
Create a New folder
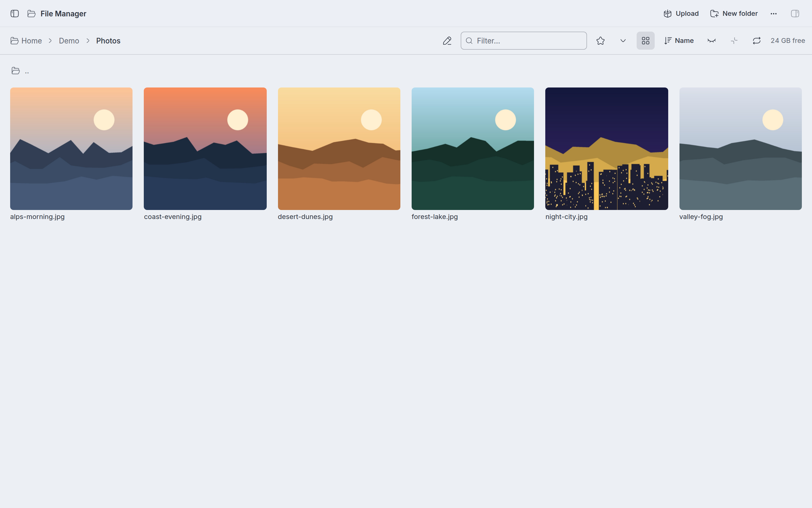click(x=734, y=14)
